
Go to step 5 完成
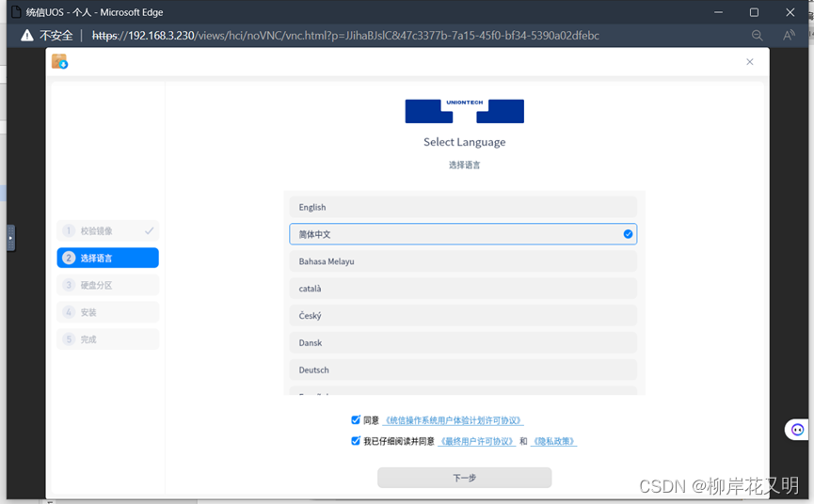(107, 339)
